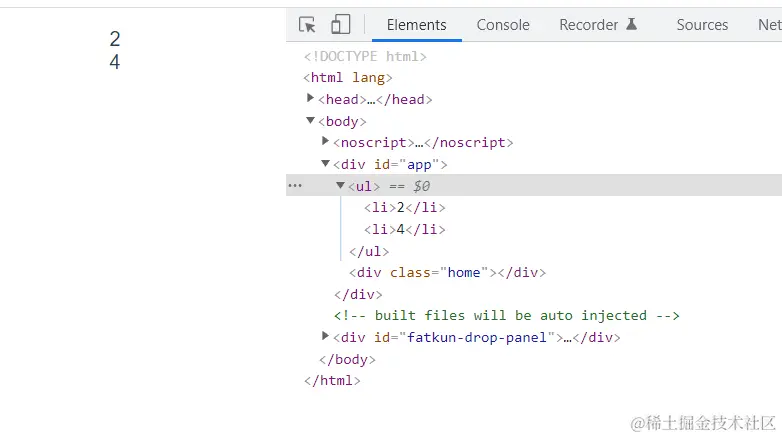
Task: Click the list item 2 on the page
Action: (x=115, y=39)
